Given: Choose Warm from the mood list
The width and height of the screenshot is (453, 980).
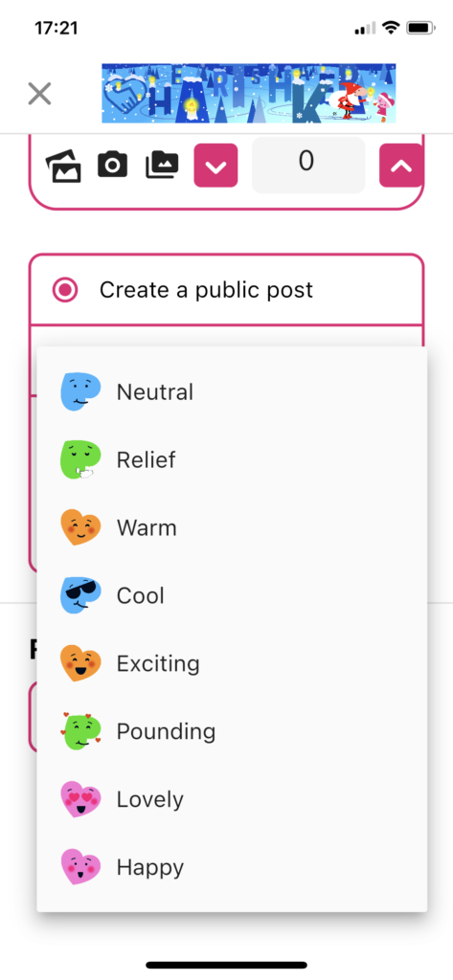Looking at the screenshot, I should pyautogui.click(x=232, y=527).
